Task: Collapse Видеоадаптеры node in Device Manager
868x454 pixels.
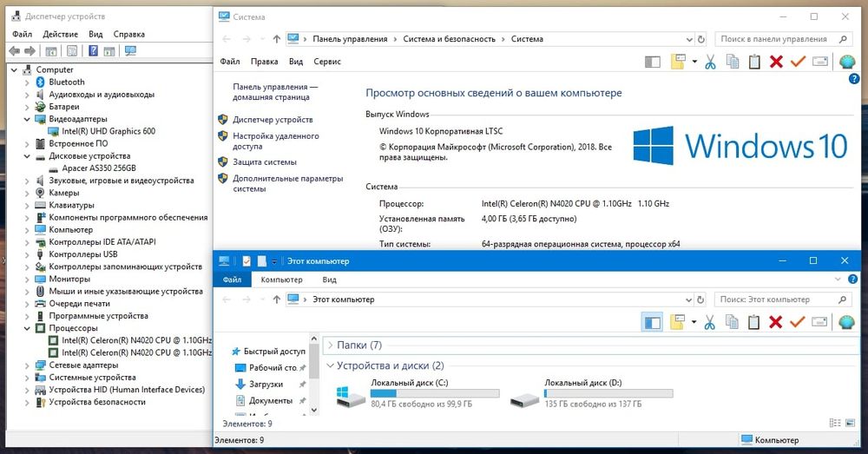Action: [x=27, y=119]
